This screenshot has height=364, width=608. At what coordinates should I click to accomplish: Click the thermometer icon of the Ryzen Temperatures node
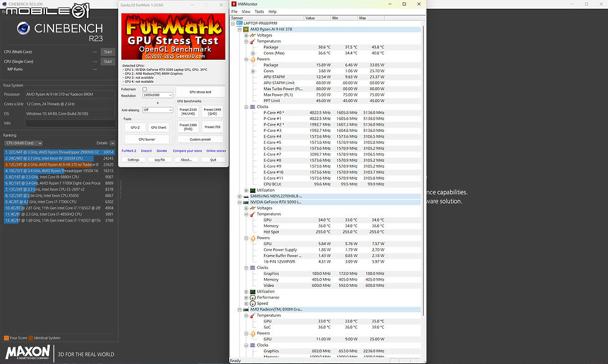click(253, 41)
